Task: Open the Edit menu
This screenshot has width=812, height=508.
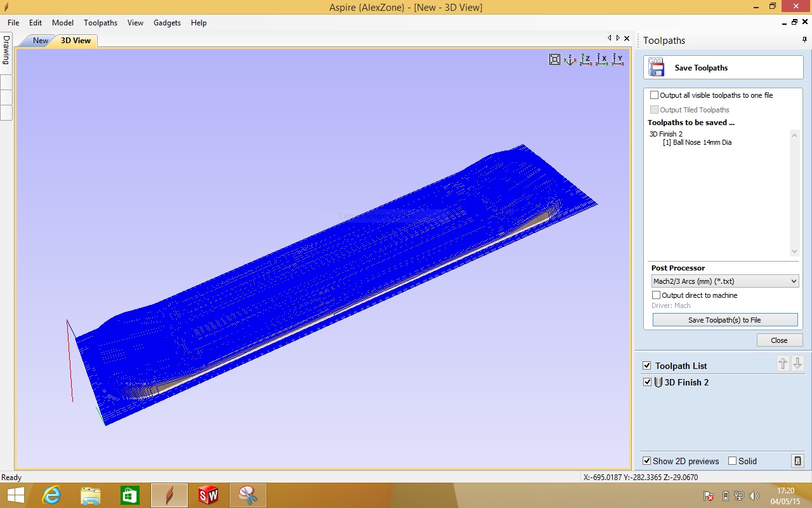Action: tap(36, 22)
